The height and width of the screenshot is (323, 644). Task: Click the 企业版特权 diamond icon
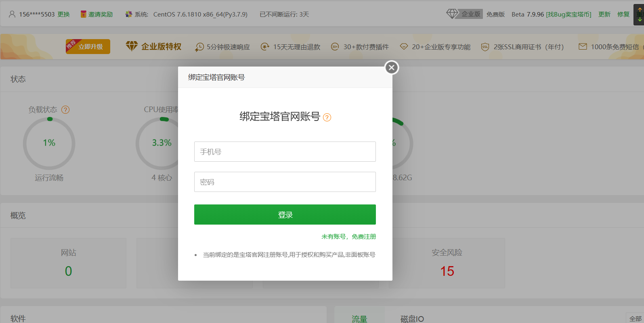click(x=132, y=46)
